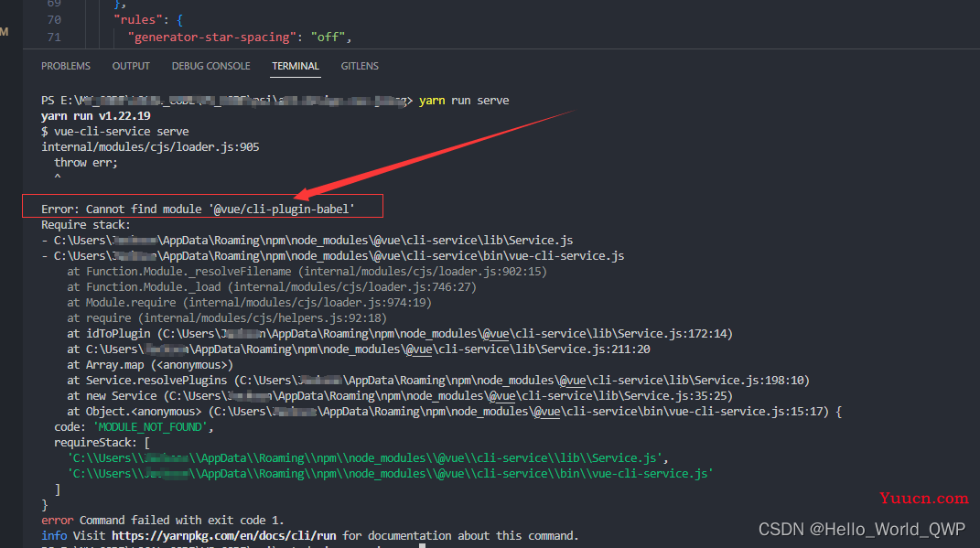Click the Service.js:211:20 stack line
Image resolution: width=980 pixels, height=548 pixels.
coord(359,349)
